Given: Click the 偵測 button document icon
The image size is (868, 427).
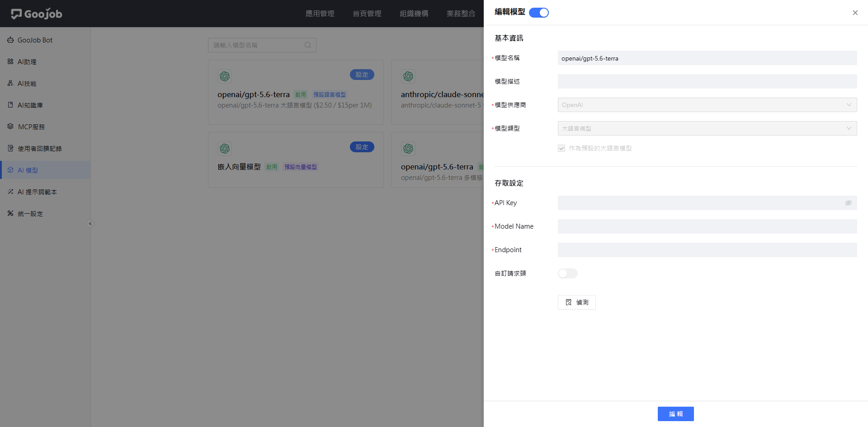Looking at the screenshot, I should coord(569,302).
